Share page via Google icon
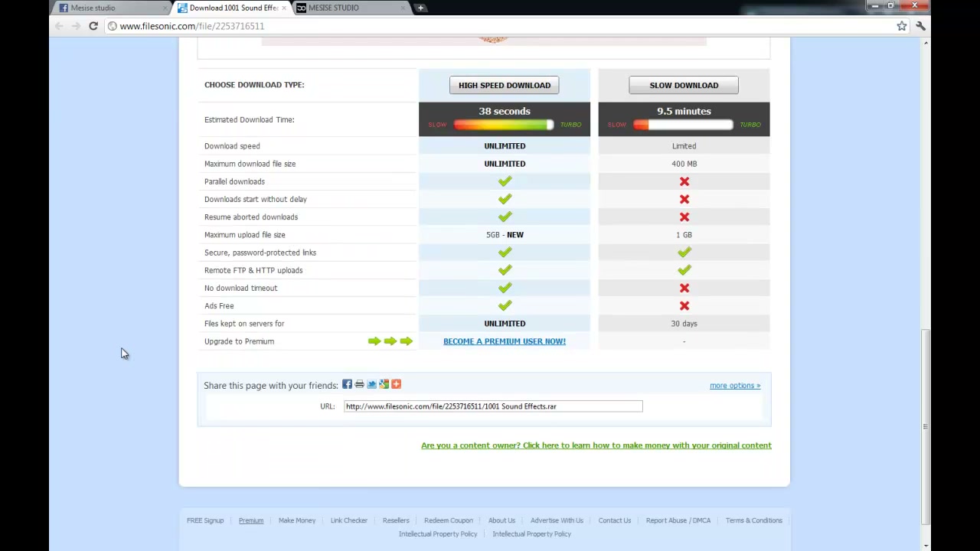 (384, 384)
